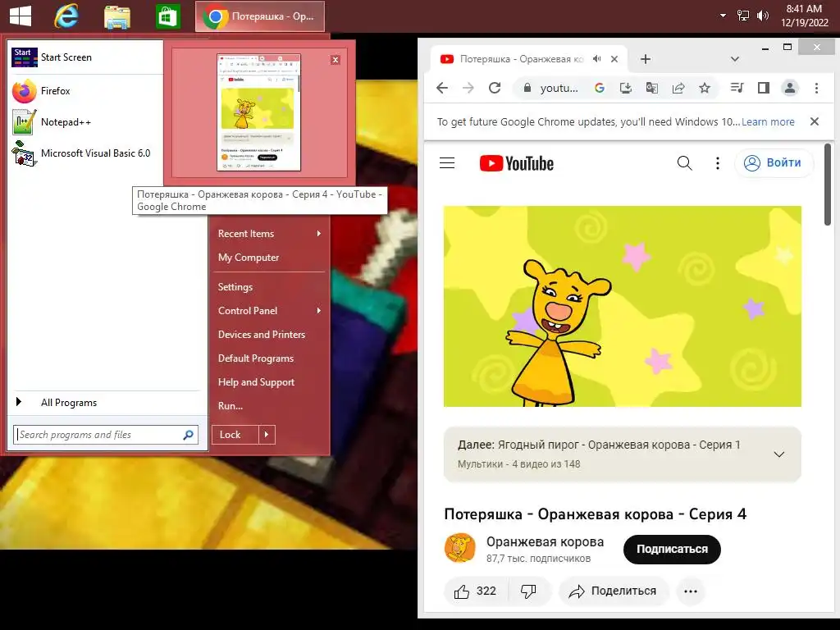Open the Оранжевая корова channel avatar
Image resolution: width=840 pixels, height=630 pixels.
(460, 548)
